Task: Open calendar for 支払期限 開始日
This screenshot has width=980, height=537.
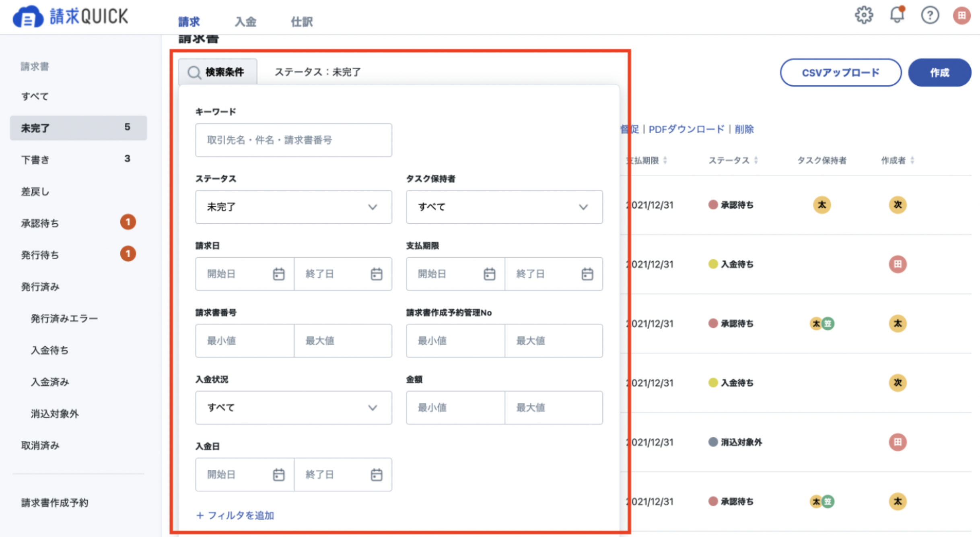Action: [x=489, y=274]
